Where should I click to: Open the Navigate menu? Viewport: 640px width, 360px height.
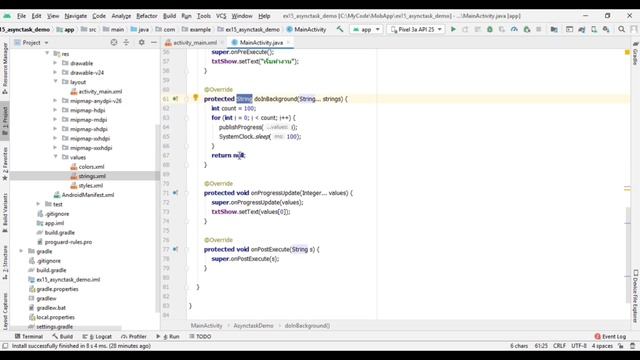click(76, 16)
